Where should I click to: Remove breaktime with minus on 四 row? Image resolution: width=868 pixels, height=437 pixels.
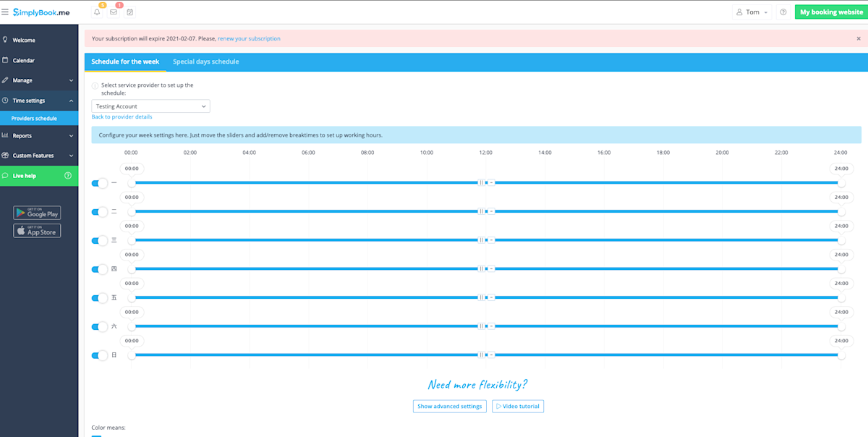[491, 268]
